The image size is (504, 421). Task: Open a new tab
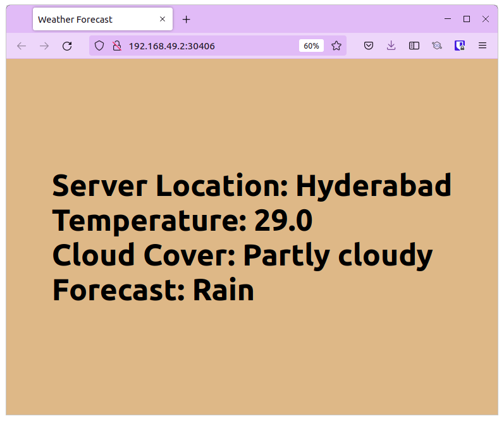[x=186, y=20]
